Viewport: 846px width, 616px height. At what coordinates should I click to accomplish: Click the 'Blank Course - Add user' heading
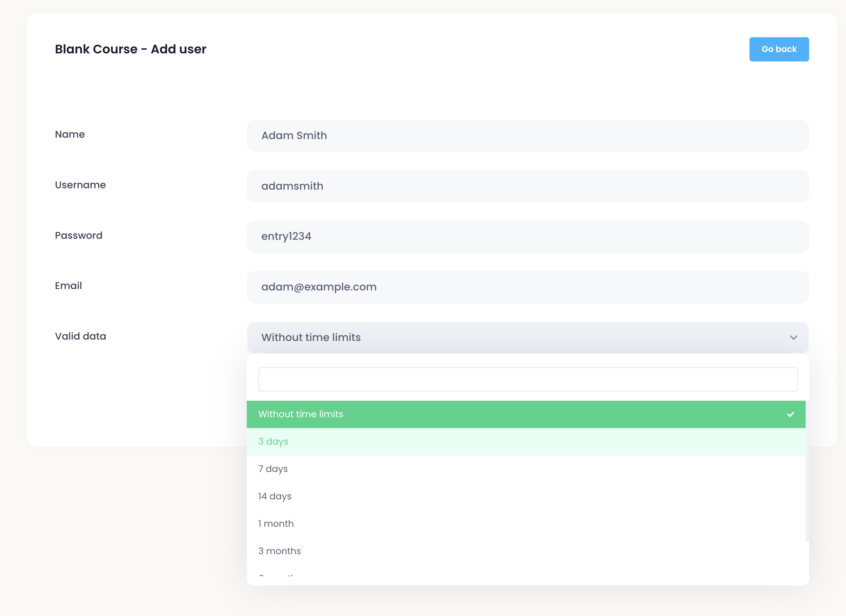click(x=131, y=49)
